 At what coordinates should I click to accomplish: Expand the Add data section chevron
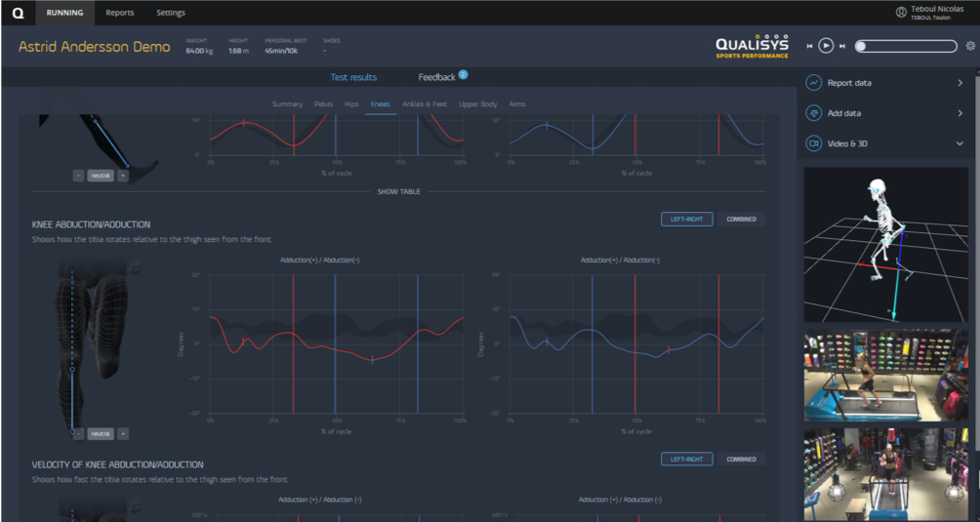click(x=960, y=113)
